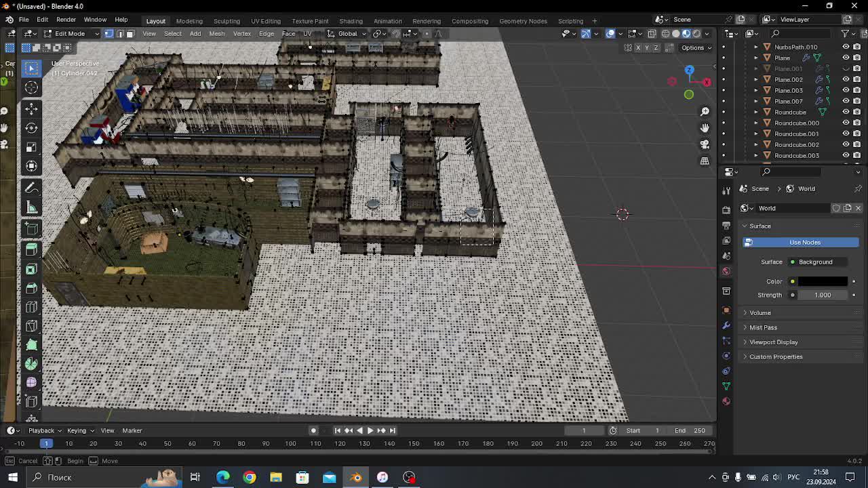Open the viewport Options dropdown
This screenshot has width=868, height=488.
click(696, 47)
